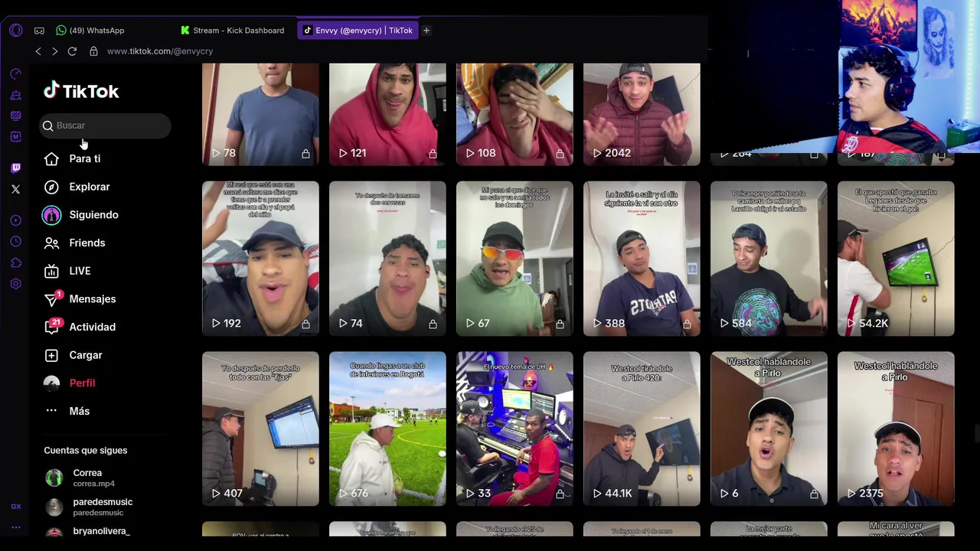Reload the current page
The width and height of the screenshot is (980, 551).
pyautogui.click(x=72, y=51)
